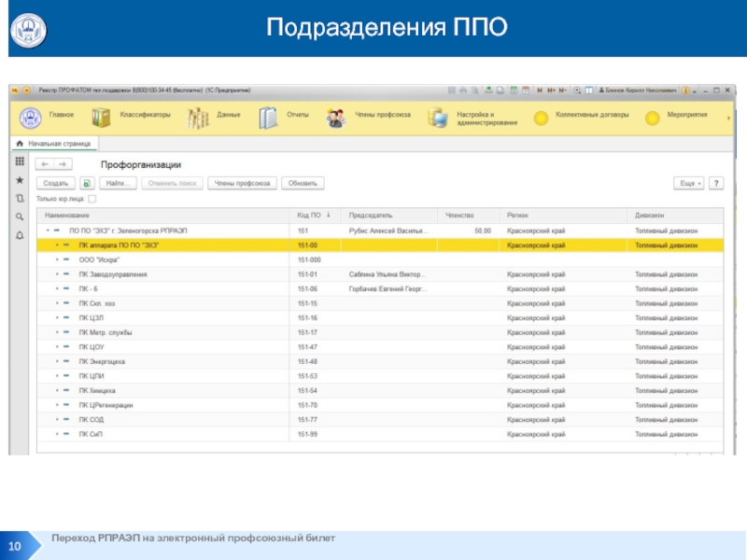Click the green copy-document icon next to Создать
This screenshot has height=560, width=747.
(x=87, y=184)
